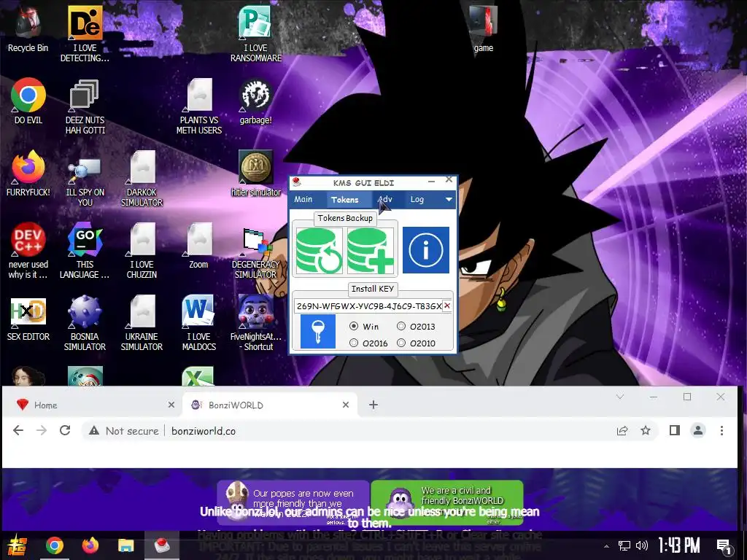This screenshot has height=560, width=747.
Task: Click the blue key install button
Action: tap(318, 332)
